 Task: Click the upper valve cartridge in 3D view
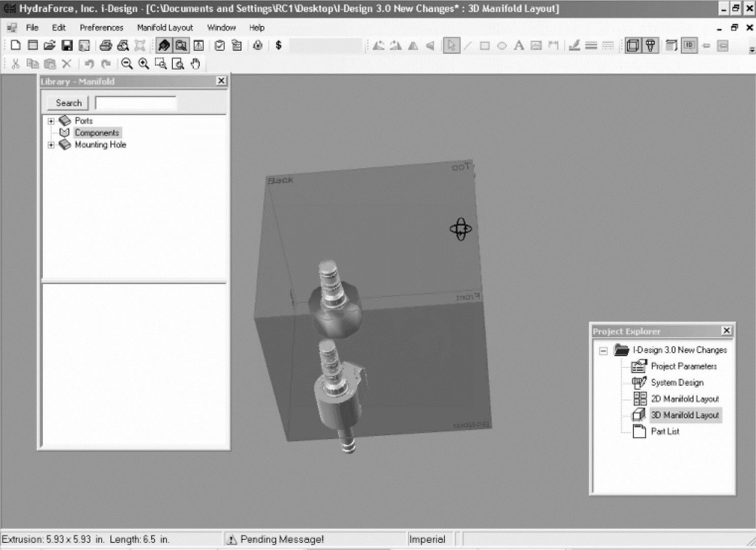tap(335, 299)
